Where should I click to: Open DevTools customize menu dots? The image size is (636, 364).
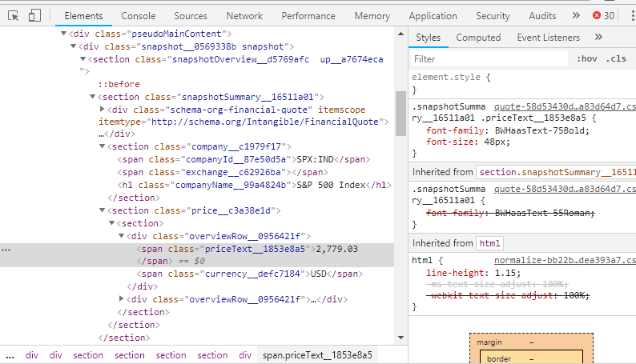tap(632, 16)
